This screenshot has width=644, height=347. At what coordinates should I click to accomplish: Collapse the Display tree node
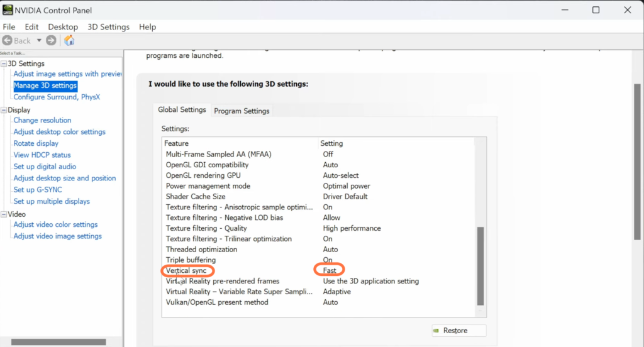(x=4, y=110)
